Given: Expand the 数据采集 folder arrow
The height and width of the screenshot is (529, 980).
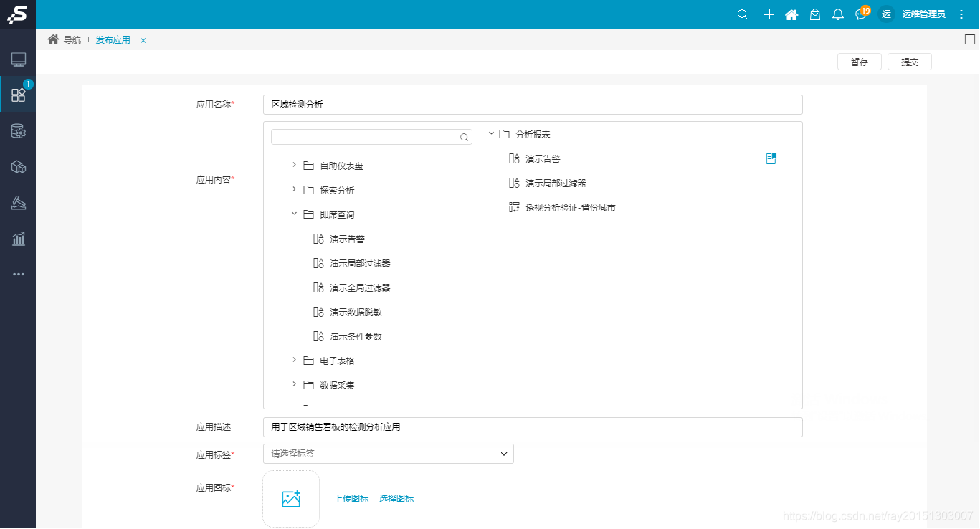Looking at the screenshot, I should (x=294, y=384).
